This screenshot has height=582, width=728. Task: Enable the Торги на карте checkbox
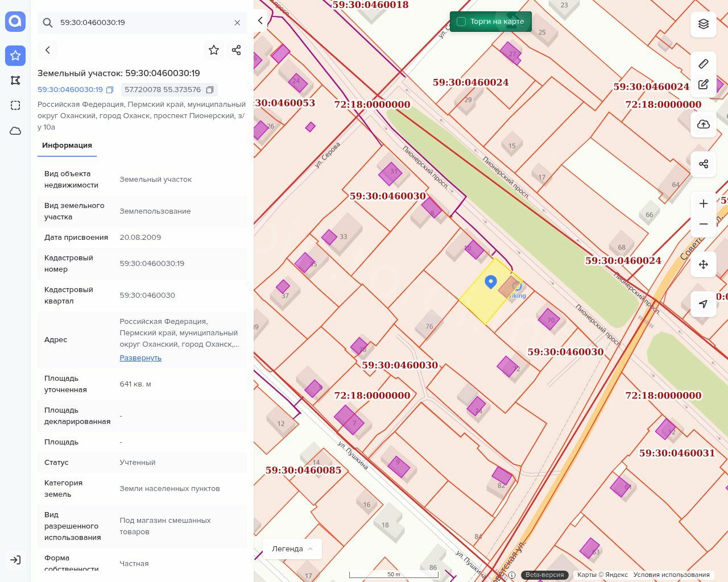pos(461,22)
